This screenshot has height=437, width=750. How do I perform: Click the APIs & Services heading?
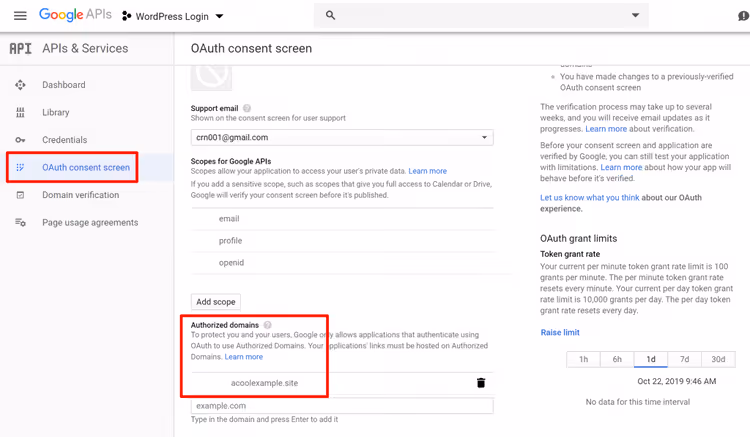tap(85, 48)
